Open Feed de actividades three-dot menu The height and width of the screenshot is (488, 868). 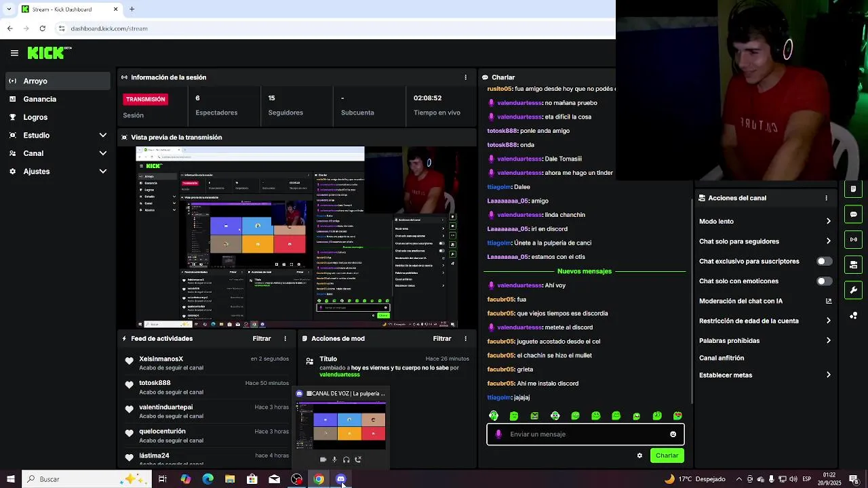285,338
